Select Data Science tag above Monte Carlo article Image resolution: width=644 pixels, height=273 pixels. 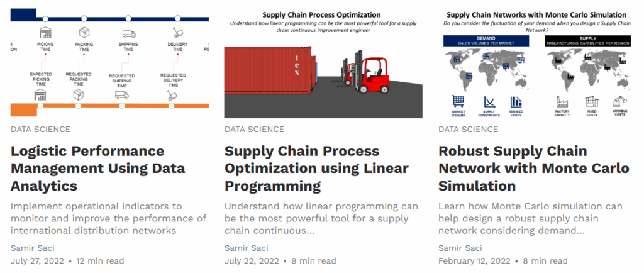click(x=468, y=130)
